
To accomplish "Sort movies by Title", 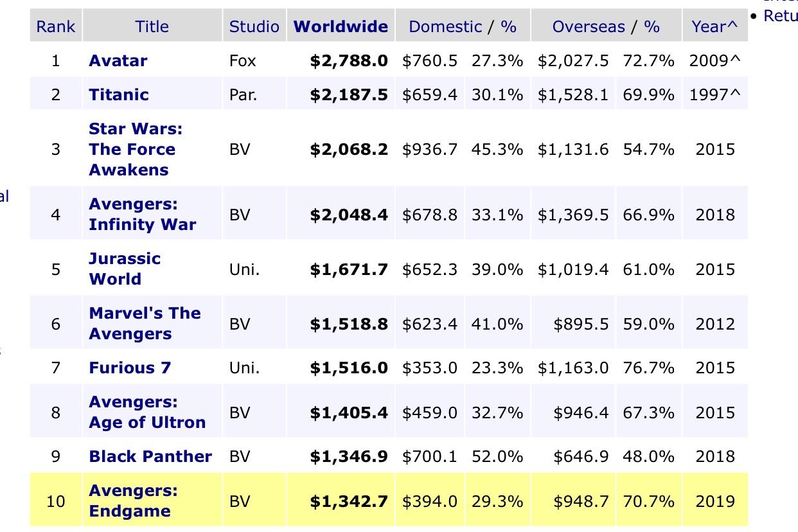I will 152,26.
